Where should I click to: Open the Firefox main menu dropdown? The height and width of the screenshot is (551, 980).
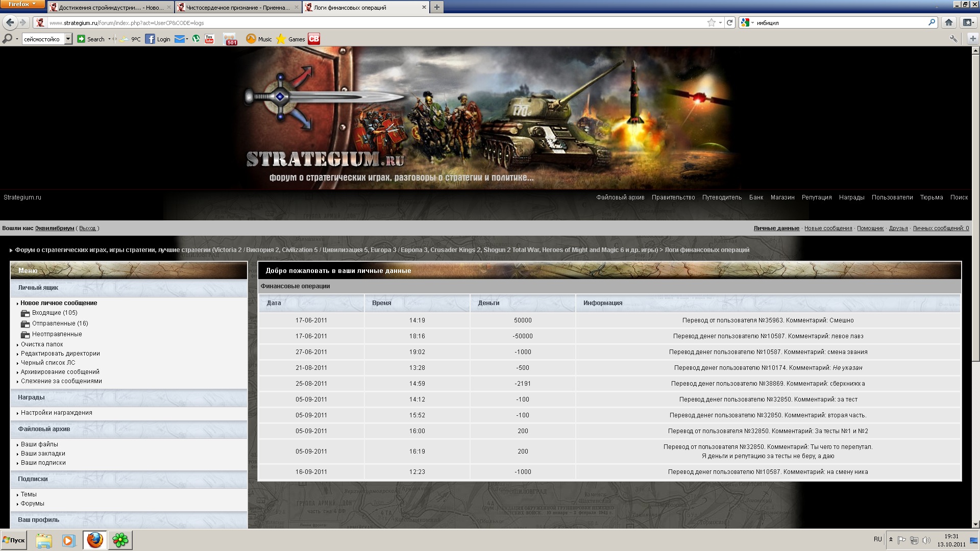coord(23,4)
